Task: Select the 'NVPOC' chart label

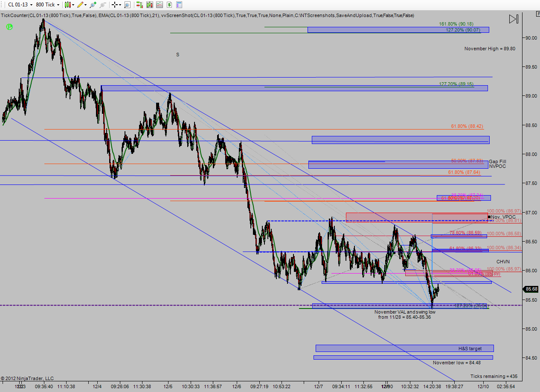Action: click(x=497, y=166)
